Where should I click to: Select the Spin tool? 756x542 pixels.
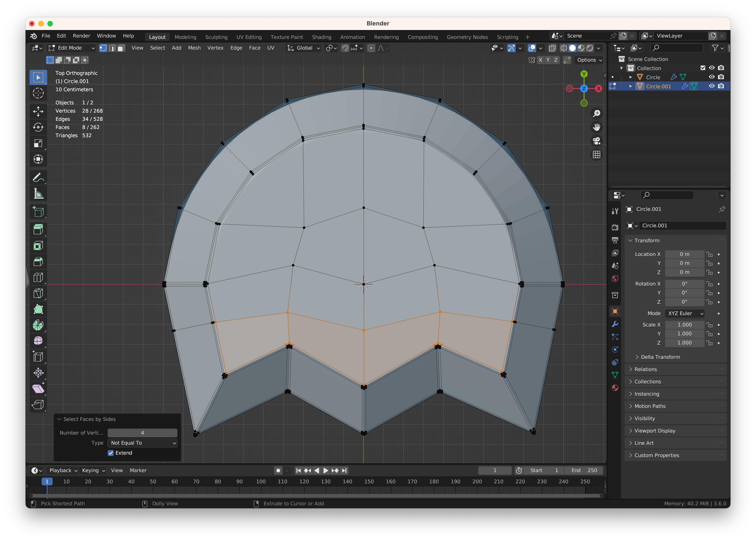coord(38,325)
